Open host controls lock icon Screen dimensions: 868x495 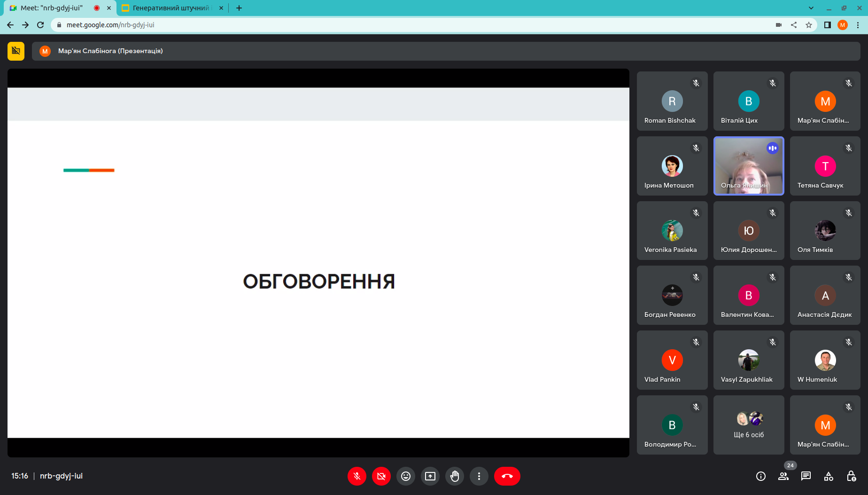coord(851,476)
